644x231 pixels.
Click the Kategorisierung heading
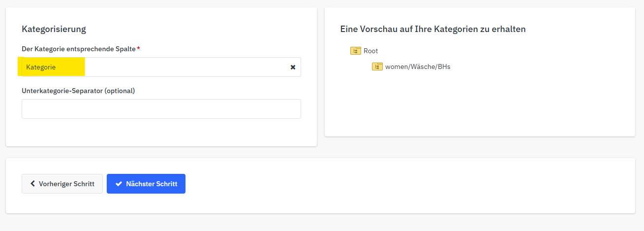pyautogui.click(x=54, y=29)
